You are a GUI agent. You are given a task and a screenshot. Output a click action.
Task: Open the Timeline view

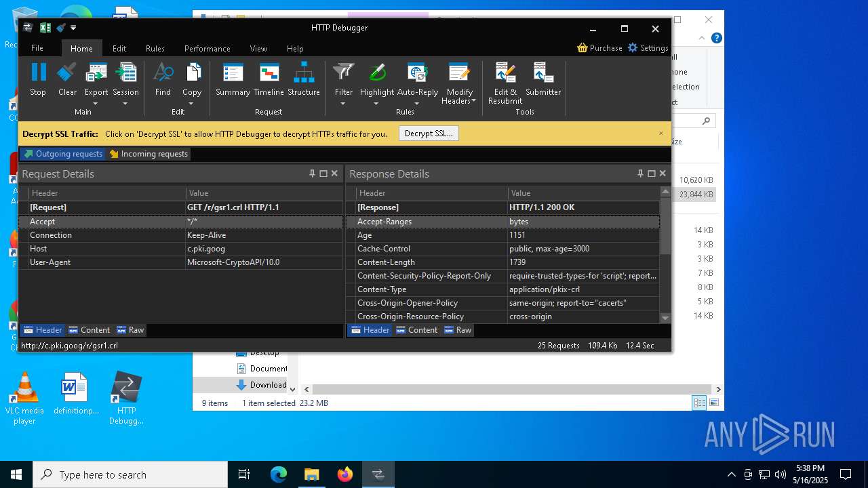pos(269,72)
